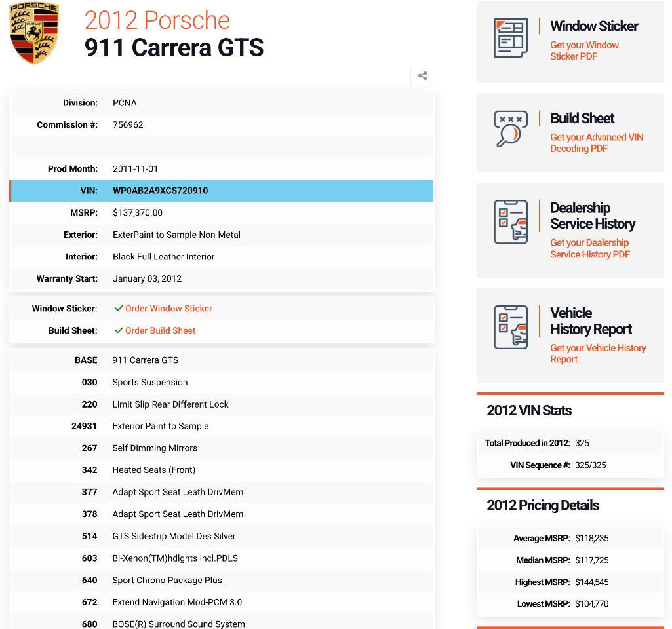Open the Order Build Sheet link

[x=160, y=331]
